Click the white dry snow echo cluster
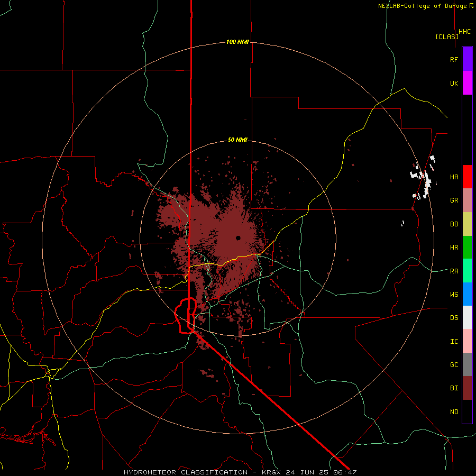476x476 pixels. tap(424, 179)
